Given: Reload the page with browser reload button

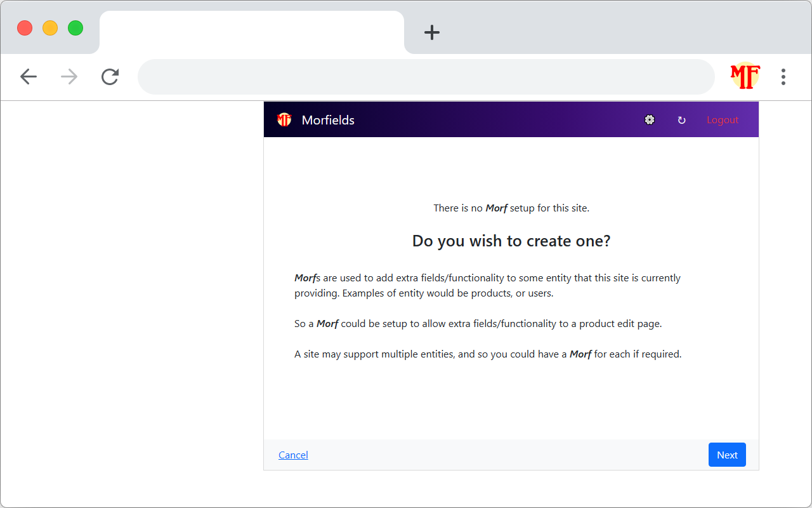Looking at the screenshot, I should 110,77.
